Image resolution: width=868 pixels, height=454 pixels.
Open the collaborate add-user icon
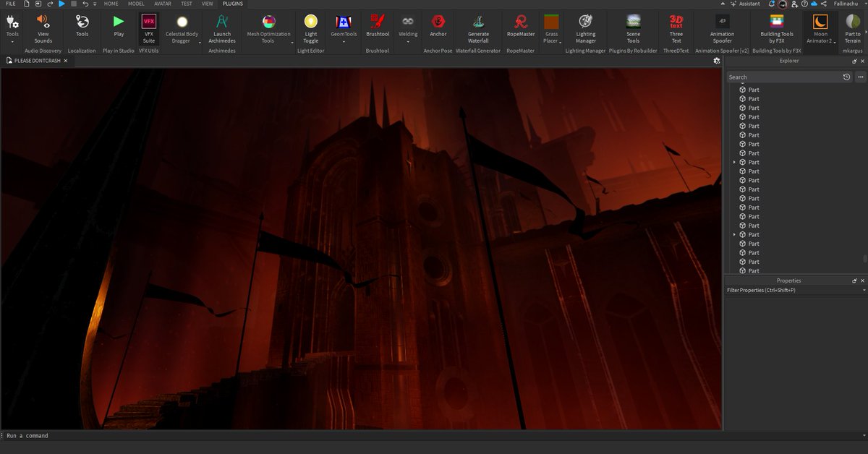coord(794,4)
